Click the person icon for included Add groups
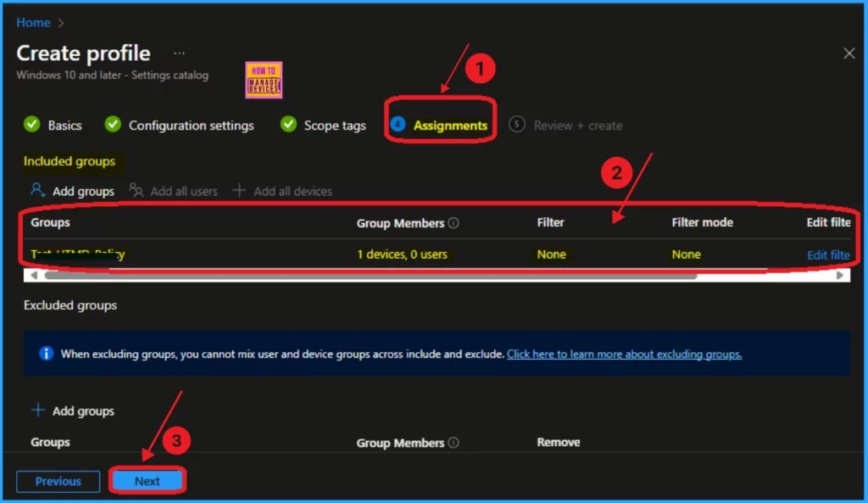Screen dimensions: 868x503 click(37, 191)
